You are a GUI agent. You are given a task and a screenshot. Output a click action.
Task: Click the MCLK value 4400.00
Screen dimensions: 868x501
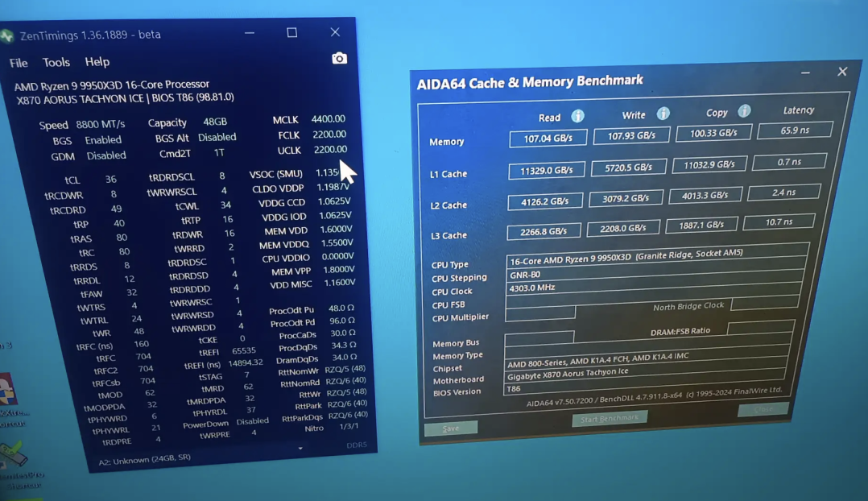(x=329, y=119)
